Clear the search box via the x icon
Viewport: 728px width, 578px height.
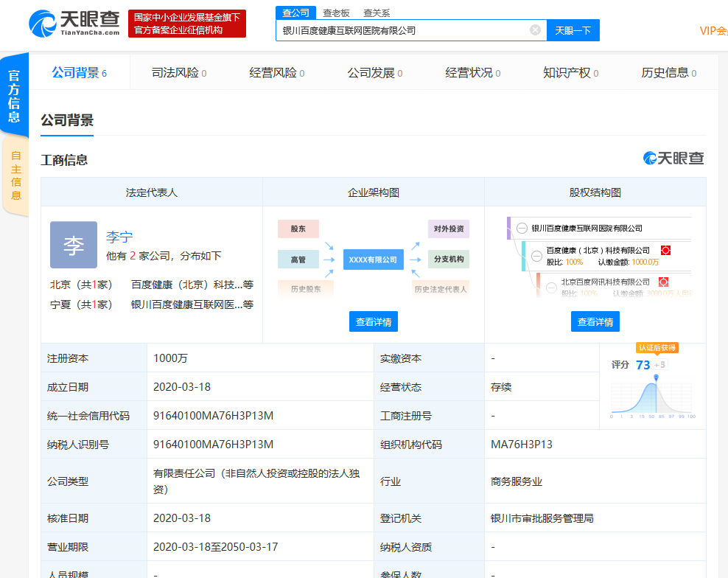535,29
